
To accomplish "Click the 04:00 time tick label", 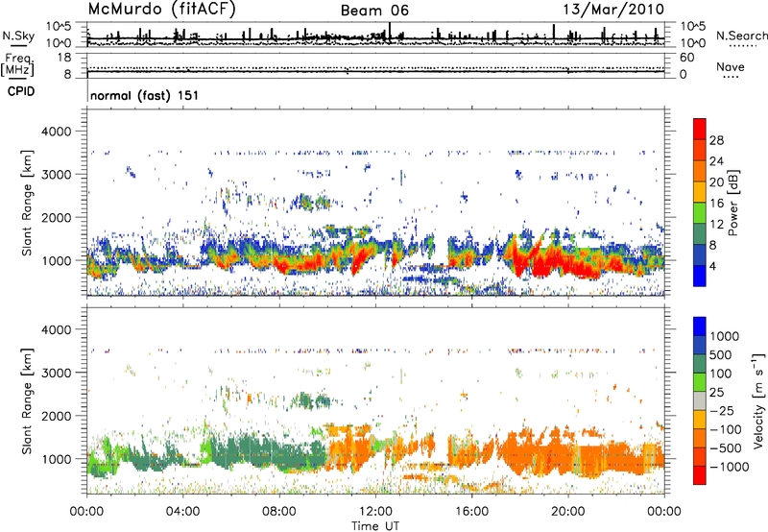I will (x=182, y=512).
